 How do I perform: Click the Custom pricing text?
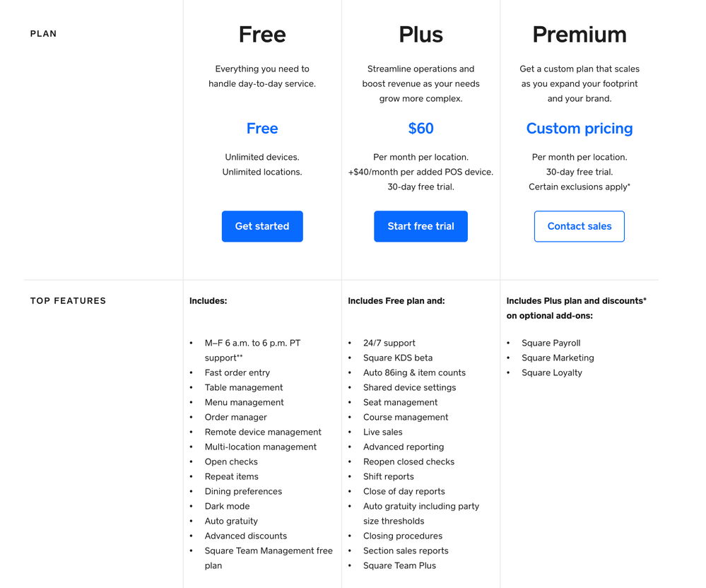pos(579,129)
